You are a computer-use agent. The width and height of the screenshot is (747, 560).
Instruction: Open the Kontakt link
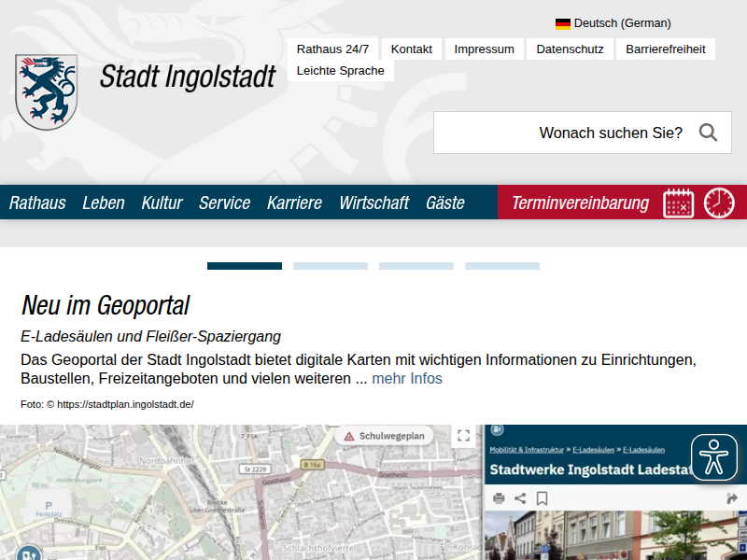click(412, 49)
